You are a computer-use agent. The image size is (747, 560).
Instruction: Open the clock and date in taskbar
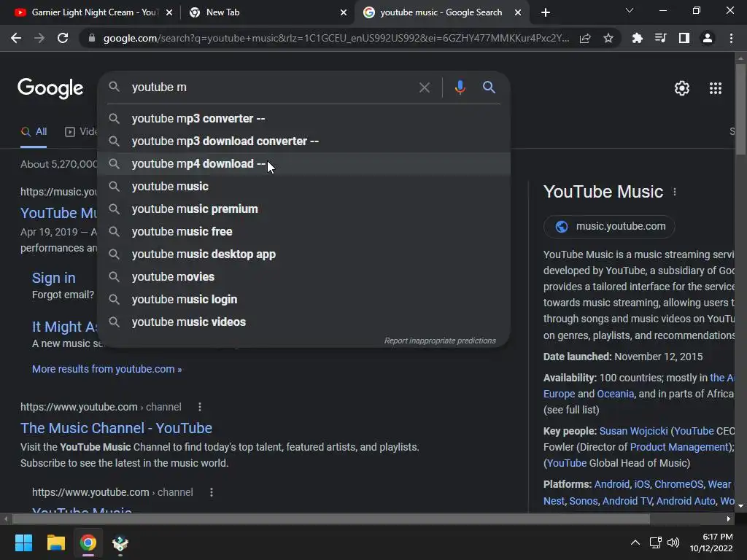[x=711, y=542]
